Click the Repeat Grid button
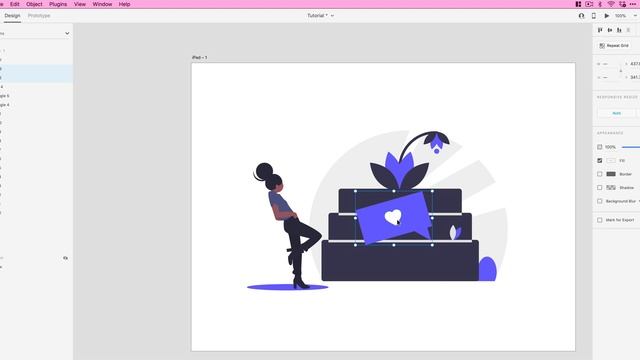This screenshot has height=360, width=640. pos(614,46)
